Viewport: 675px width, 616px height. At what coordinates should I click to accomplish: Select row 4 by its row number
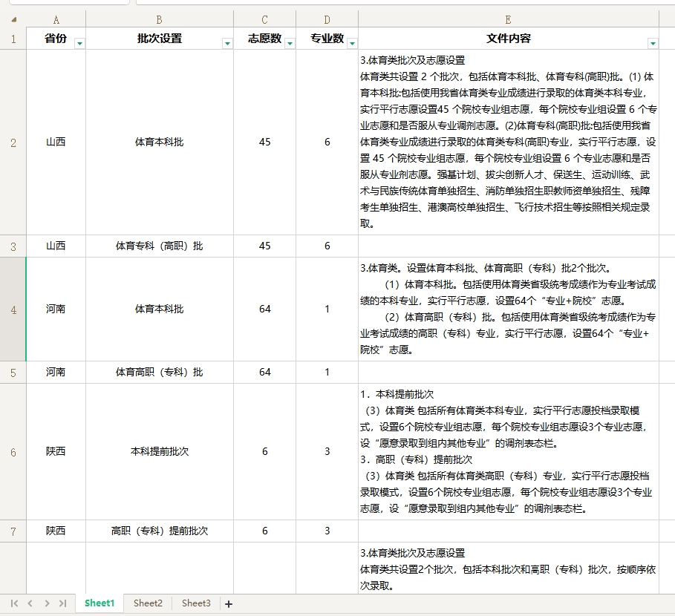coord(12,309)
